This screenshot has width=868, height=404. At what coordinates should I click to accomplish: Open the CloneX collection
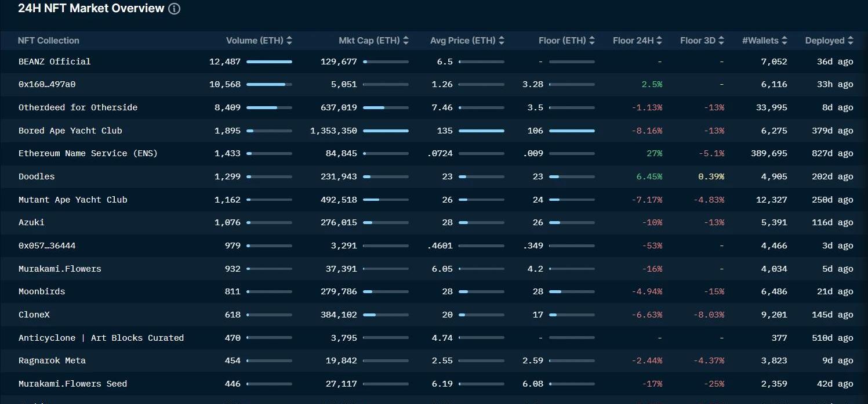point(34,315)
